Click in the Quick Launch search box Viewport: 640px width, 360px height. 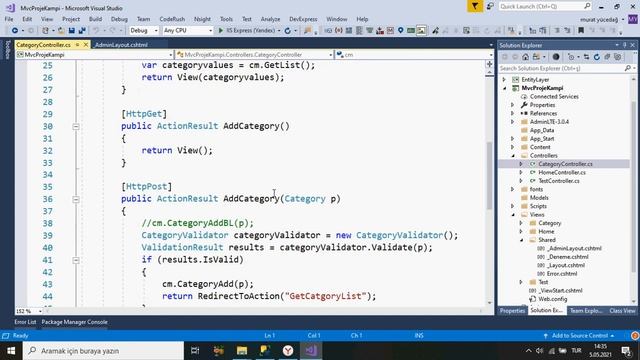tap(545, 6)
